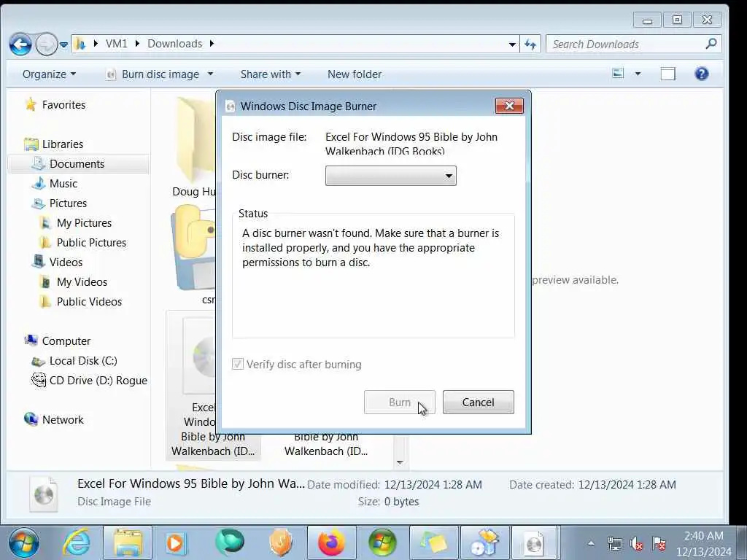747x560 pixels.
Task: Switch to Disc Image Burner taskbar item
Action: [535, 542]
